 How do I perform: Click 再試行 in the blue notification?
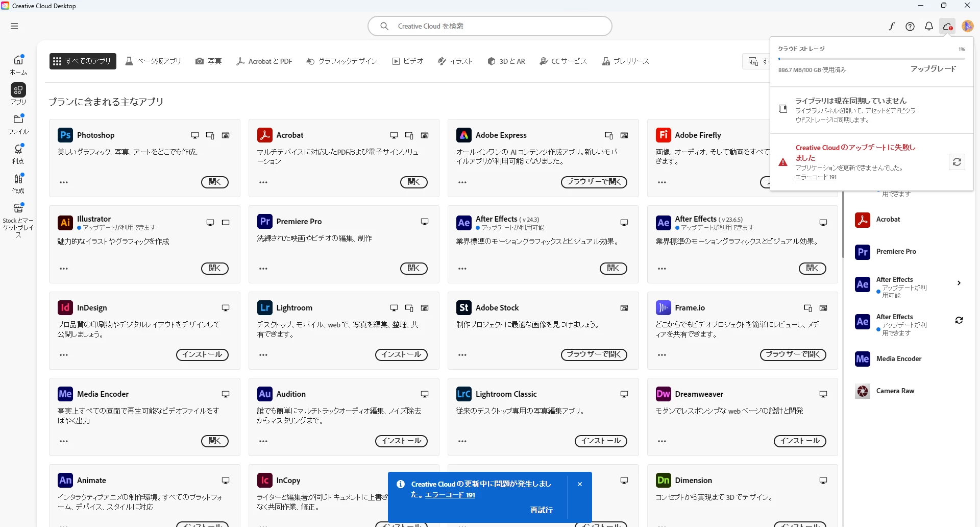[x=542, y=510]
